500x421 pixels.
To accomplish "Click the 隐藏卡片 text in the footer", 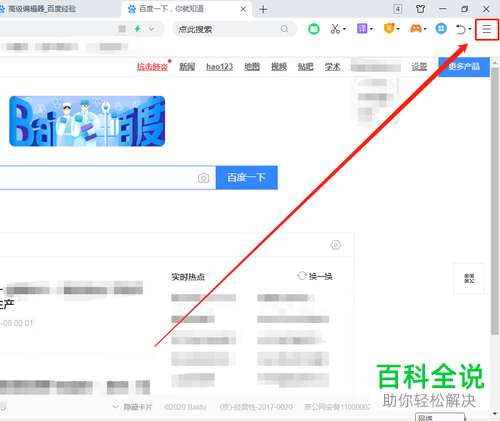I will click(138, 407).
